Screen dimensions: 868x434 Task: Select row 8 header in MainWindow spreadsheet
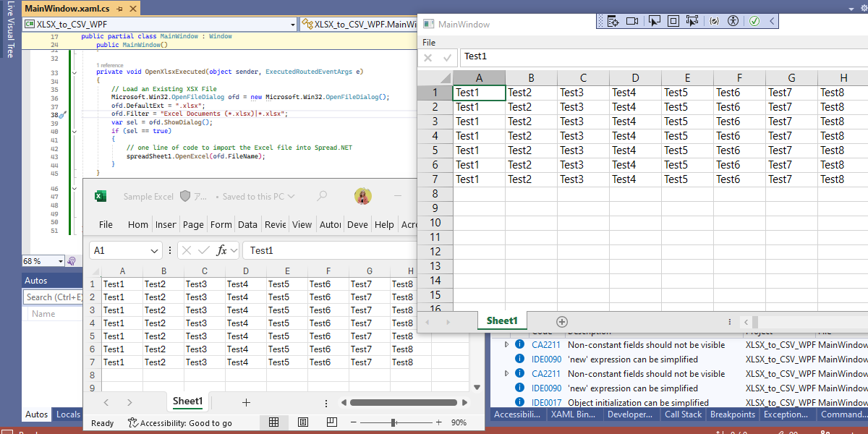(x=435, y=194)
